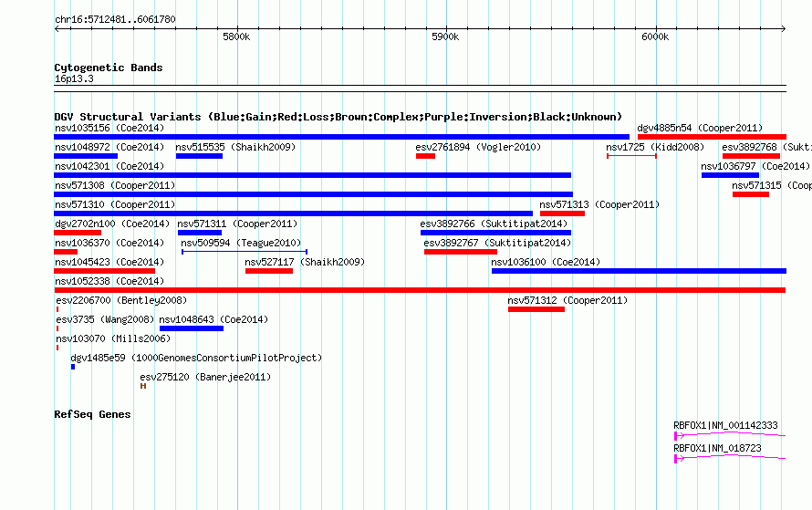Open nsv1045423 (Coe2014) variant

point(109,262)
